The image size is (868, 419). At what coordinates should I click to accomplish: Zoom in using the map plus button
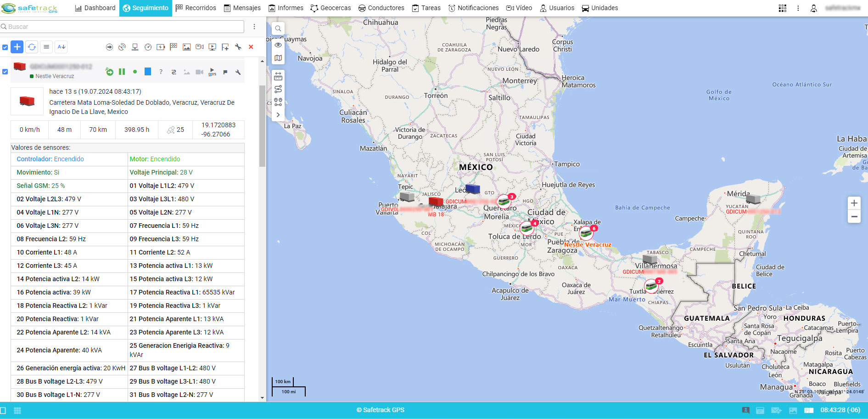854,203
